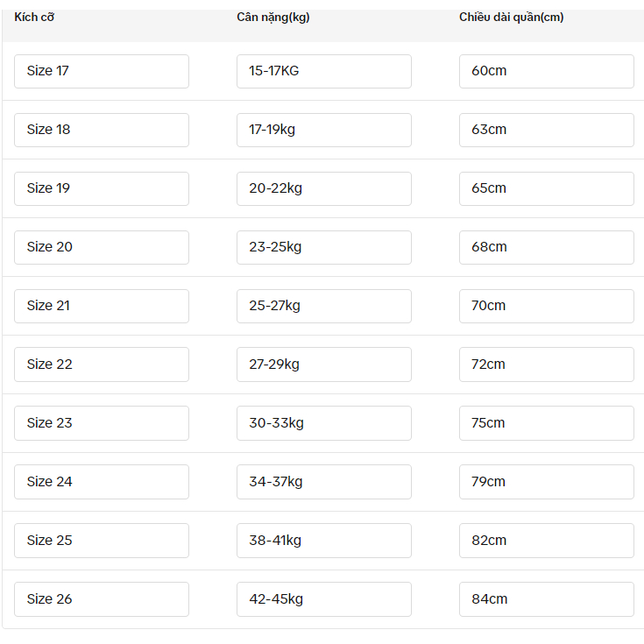
Task: Click the 17-19kg weight box
Action: [324, 130]
